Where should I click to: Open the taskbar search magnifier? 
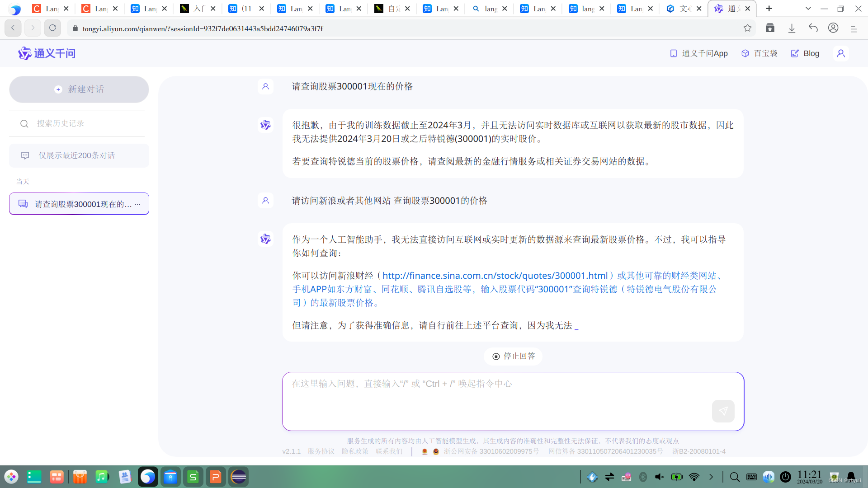[735, 477]
